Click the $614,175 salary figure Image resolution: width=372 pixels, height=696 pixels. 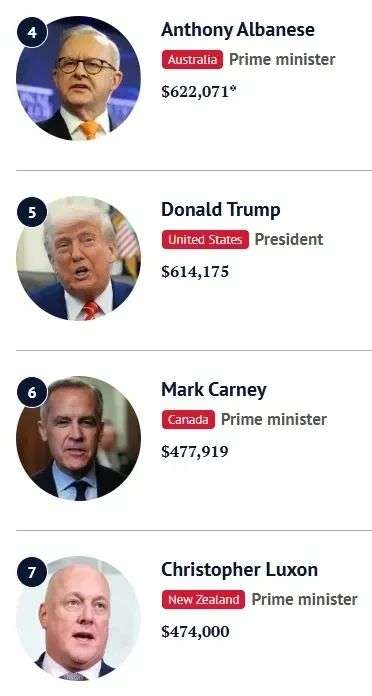pos(195,272)
